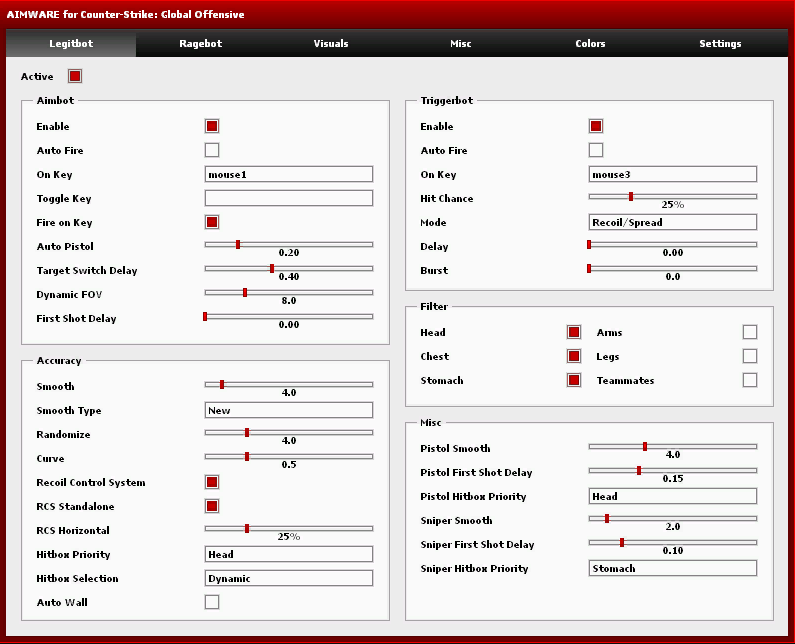Open the Smooth Type dropdown
The image size is (795, 644).
click(288, 410)
